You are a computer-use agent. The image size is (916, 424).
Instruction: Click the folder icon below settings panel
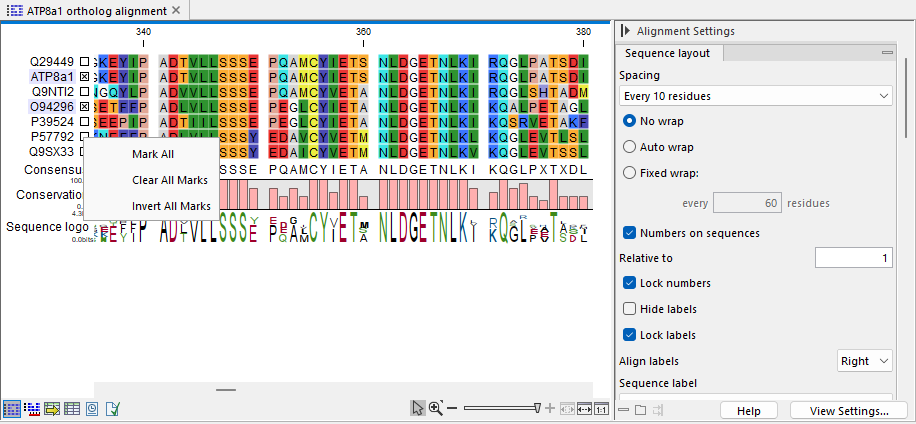(640, 410)
